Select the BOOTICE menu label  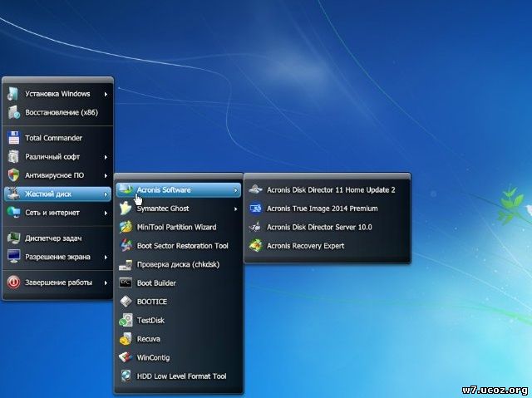(151, 302)
